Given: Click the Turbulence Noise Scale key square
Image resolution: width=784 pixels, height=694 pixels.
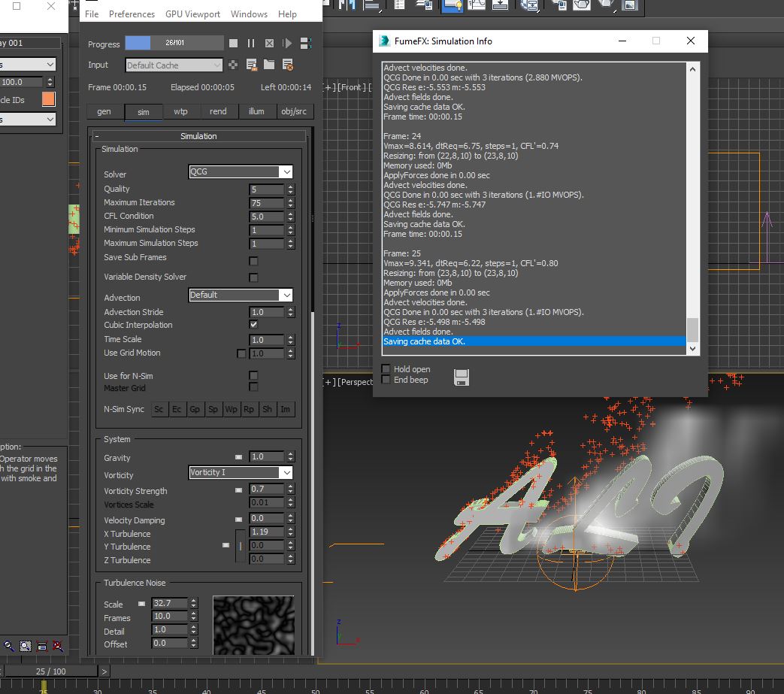Looking at the screenshot, I should pyautogui.click(x=141, y=604).
